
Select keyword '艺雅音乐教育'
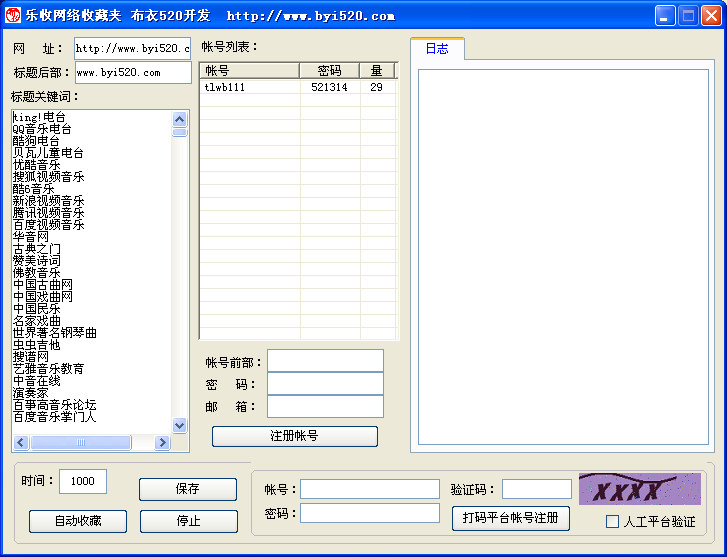point(48,369)
